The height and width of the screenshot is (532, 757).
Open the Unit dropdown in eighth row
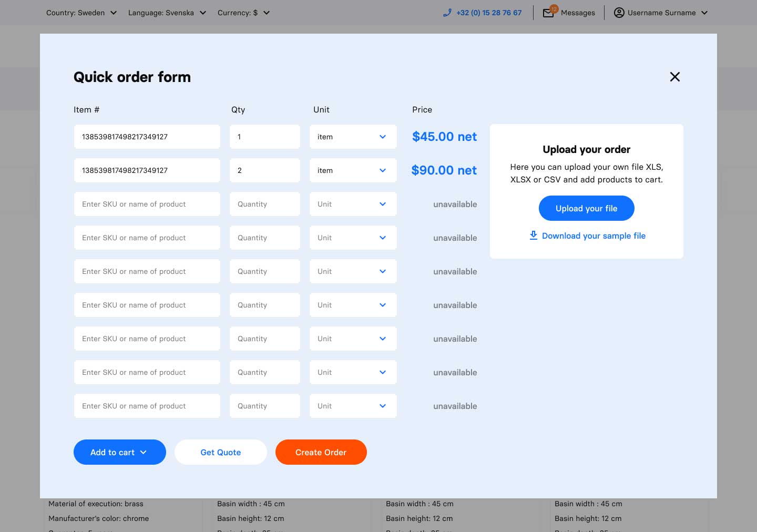coord(353,372)
